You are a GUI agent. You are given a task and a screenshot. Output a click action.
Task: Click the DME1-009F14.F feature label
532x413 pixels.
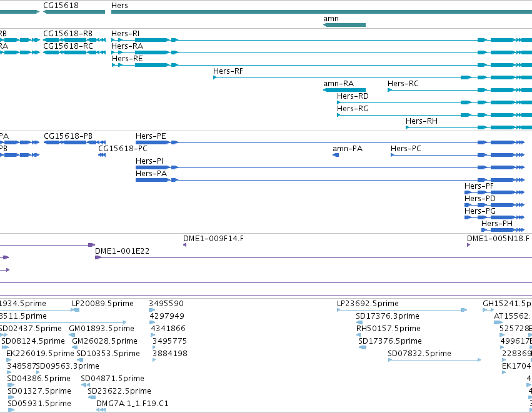pyautogui.click(x=213, y=239)
